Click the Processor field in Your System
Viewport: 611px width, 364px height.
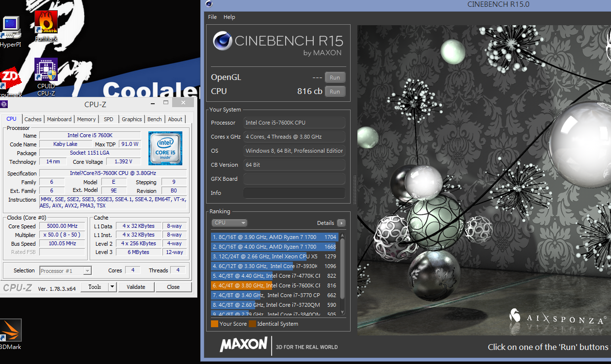294,123
